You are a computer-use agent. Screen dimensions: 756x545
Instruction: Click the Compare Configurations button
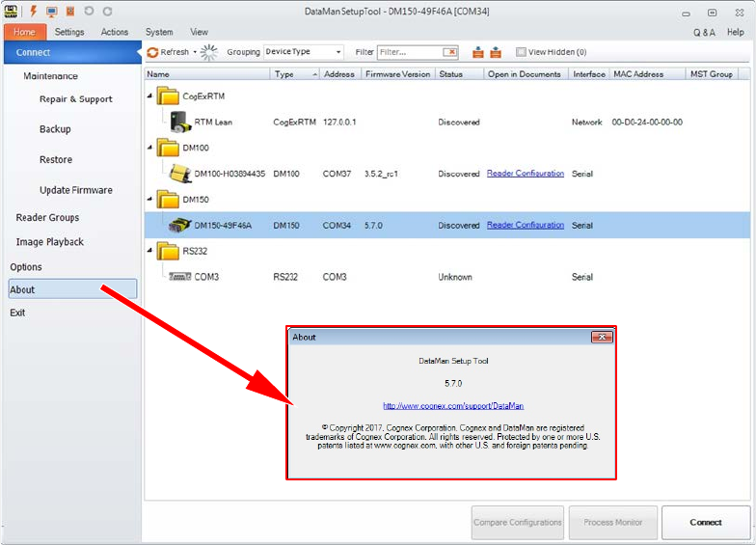pos(517,523)
